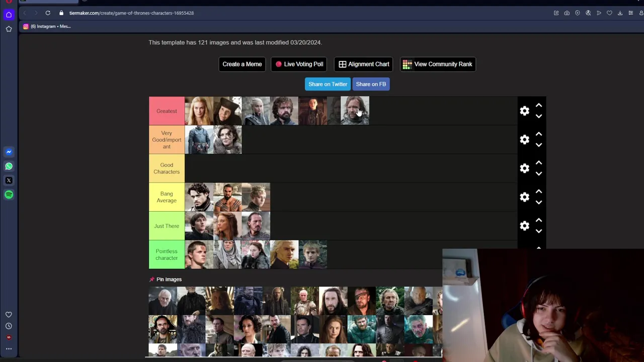Move Bang Average row up
Screen dimensions: 644x362
[x=539, y=192]
